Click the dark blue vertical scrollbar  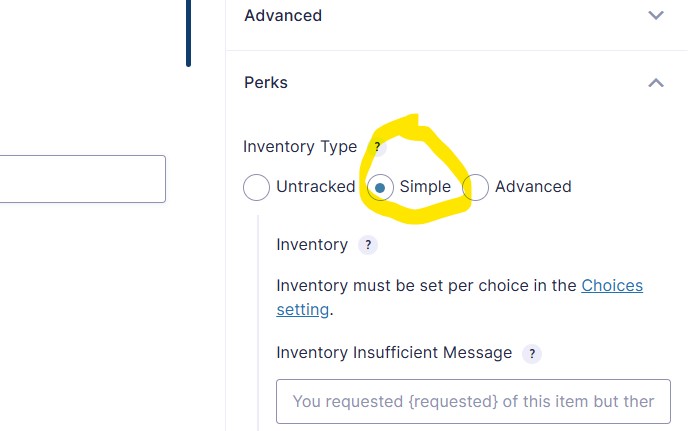pyautogui.click(x=188, y=33)
